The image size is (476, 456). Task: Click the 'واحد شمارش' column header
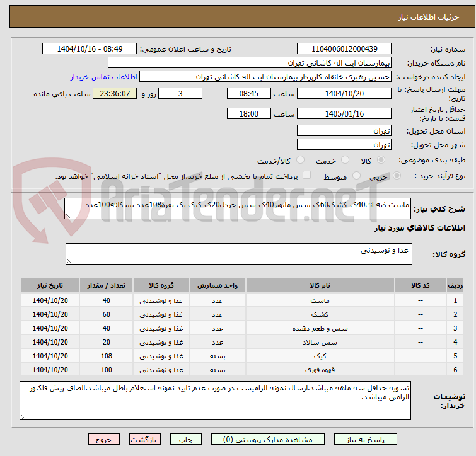click(x=218, y=285)
